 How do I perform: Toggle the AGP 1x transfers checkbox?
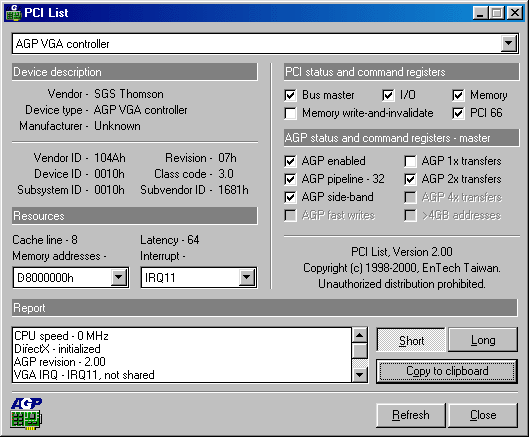coord(410,161)
